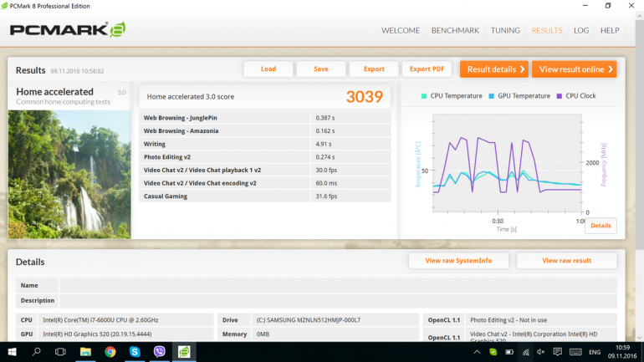
Task: Open taskbar search magnifier icon
Action: tap(37, 352)
